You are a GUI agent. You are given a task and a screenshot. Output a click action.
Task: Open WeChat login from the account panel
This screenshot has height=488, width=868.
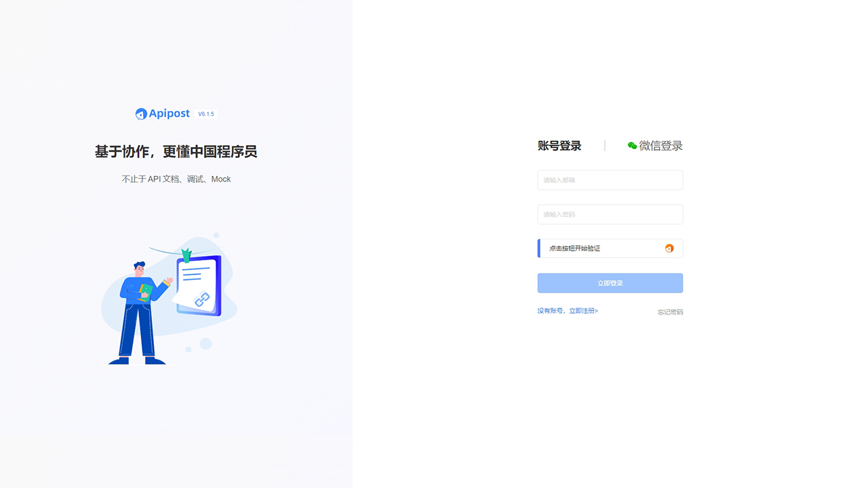(x=655, y=145)
